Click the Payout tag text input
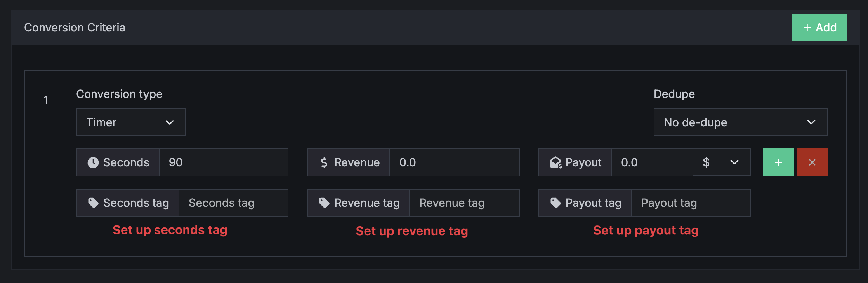Image resolution: width=868 pixels, height=283 pixels. 691,203
